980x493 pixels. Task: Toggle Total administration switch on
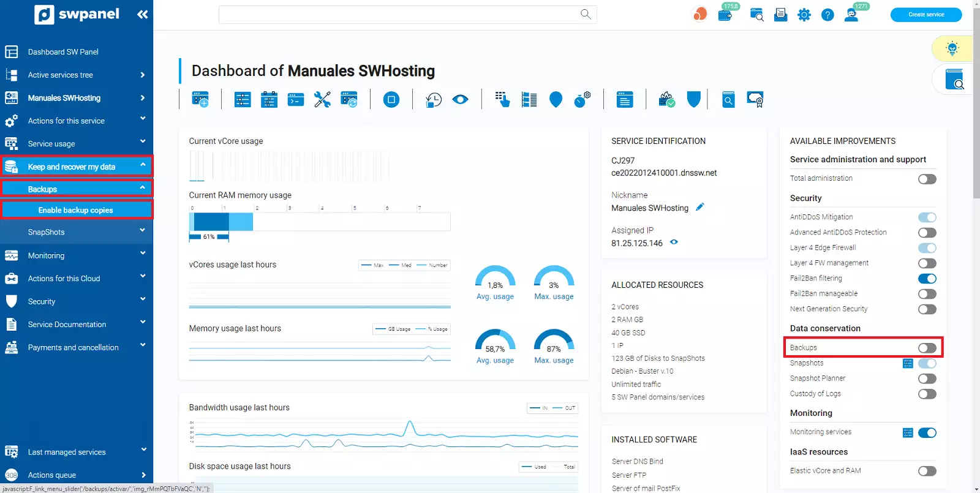click(927, 179)
